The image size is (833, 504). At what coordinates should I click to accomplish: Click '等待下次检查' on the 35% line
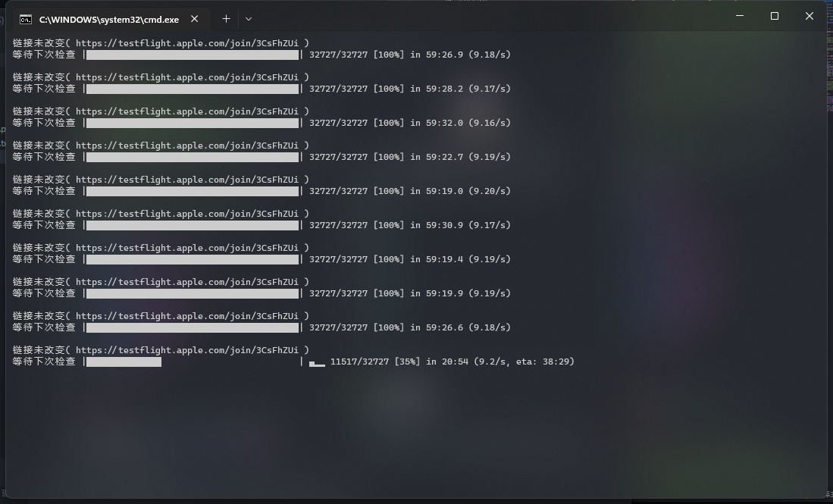pos(44,362)
